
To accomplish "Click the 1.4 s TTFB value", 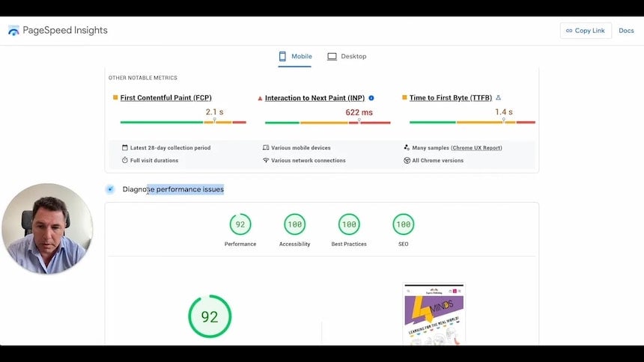I will point(503,111).
